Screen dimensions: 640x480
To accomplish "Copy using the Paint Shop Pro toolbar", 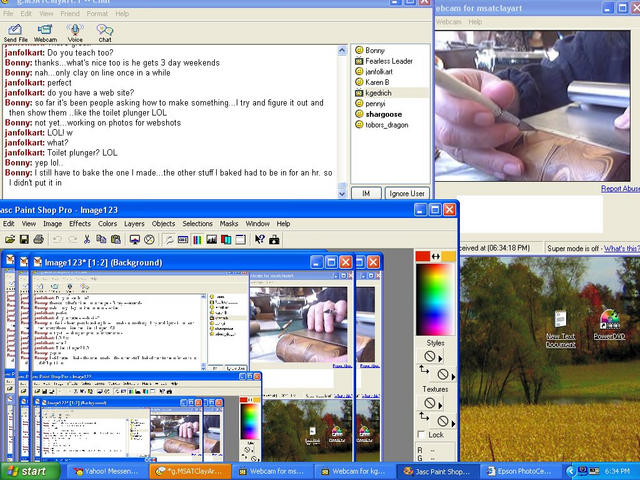I will point(101,239).
